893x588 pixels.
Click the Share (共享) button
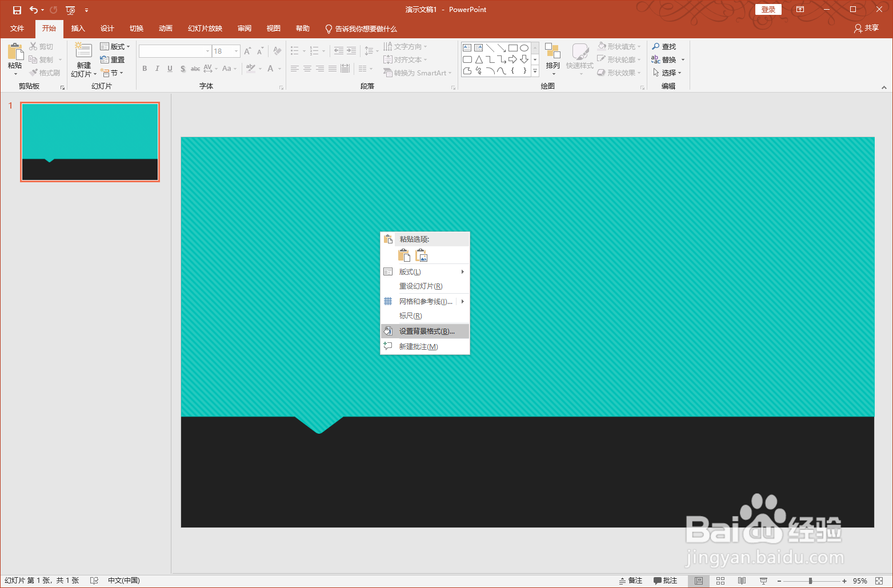(x=866, y=28)
